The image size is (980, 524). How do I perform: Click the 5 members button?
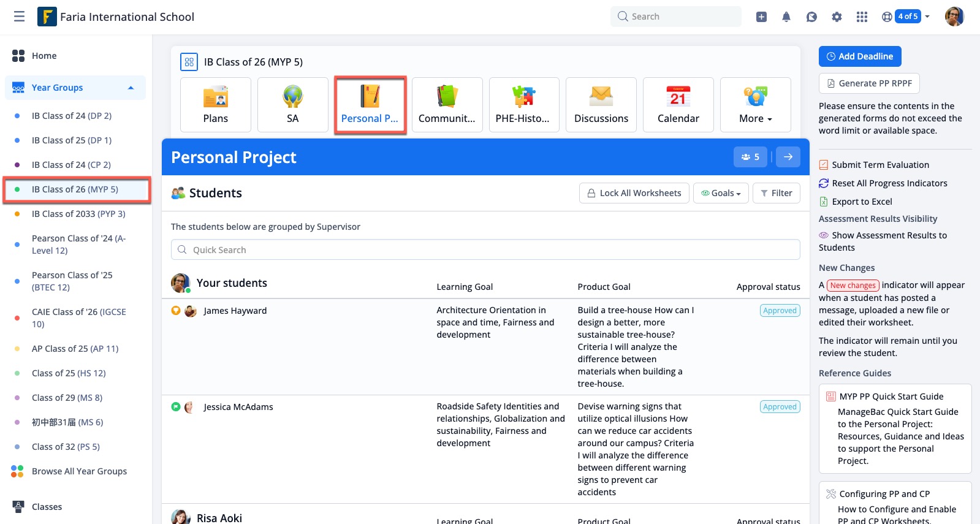[x=750, y=157]
